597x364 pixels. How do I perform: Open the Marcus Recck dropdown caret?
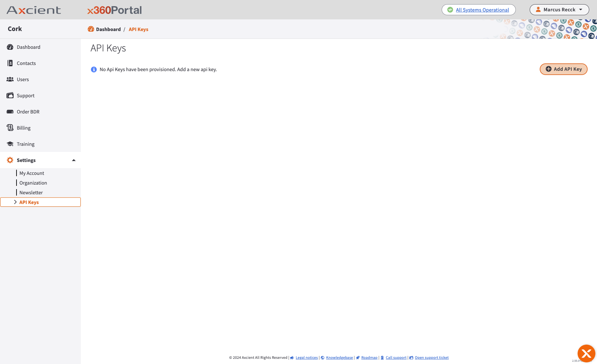(581, 10)
